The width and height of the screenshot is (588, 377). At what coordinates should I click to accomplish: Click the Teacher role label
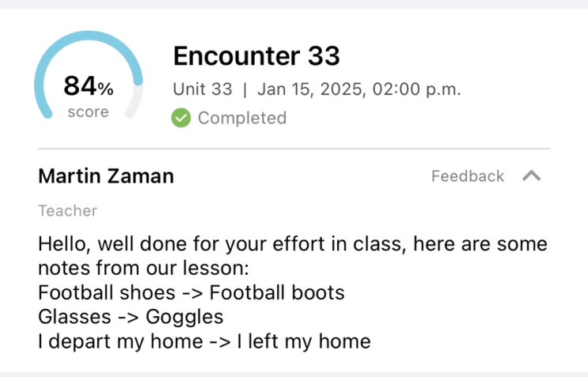click(67, 211)
